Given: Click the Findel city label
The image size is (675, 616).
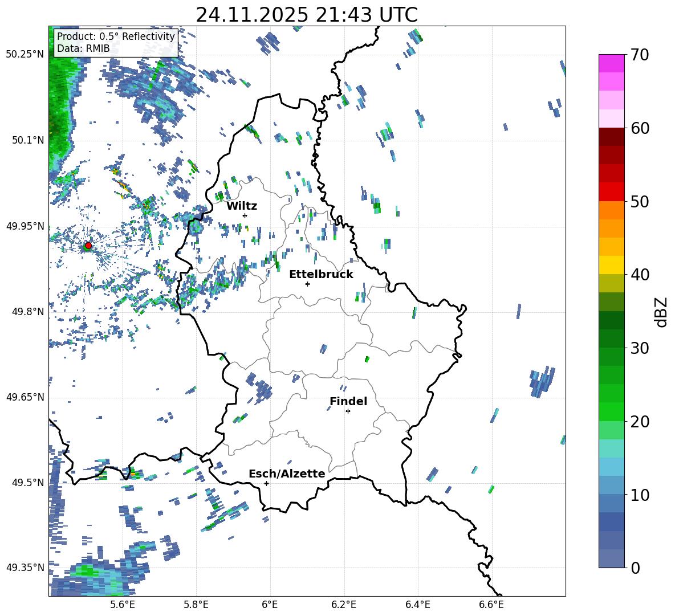Looking at the screenshot, I should click(348, 401).
